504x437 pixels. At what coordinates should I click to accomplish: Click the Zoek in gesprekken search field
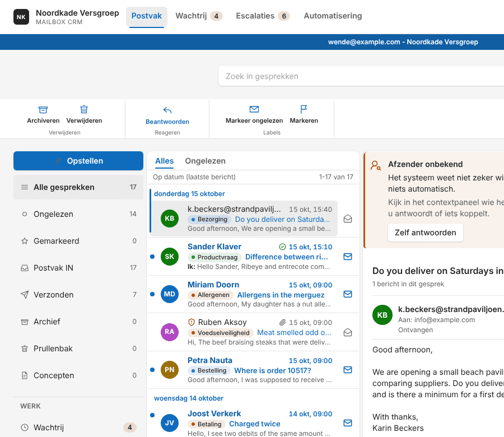point(361,76)
